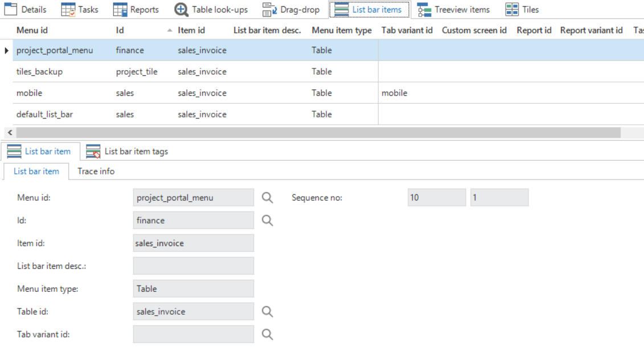Screen dimensions: 644x351
Task: Click the List bar item desc. field
Action: 193,266
